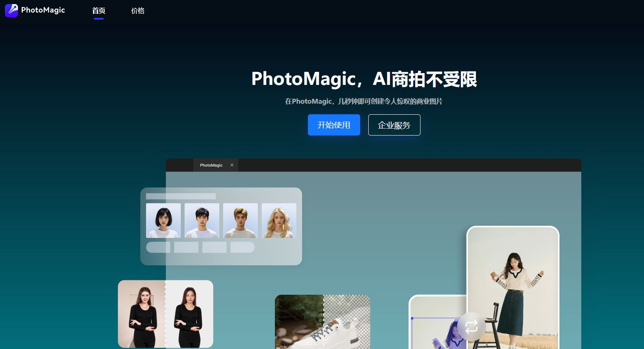Open the 价格 navigation tab
Image resolution: width=644 pixels, height=349 pixels.
138,11
